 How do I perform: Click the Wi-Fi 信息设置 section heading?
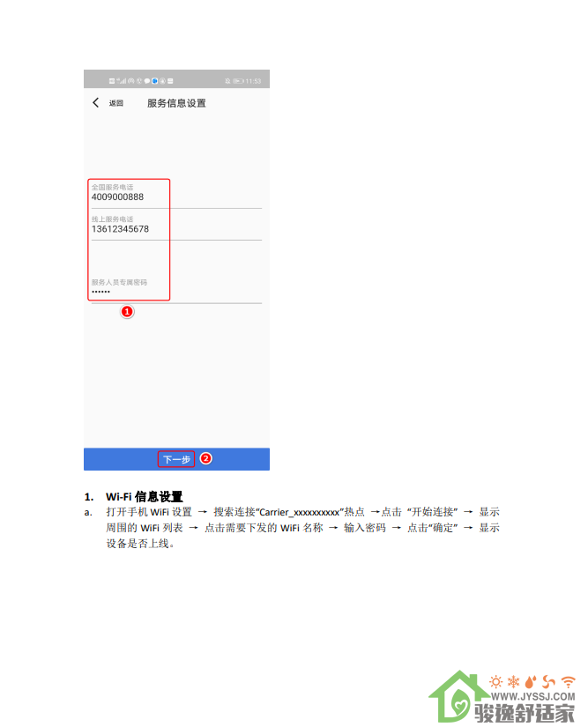(145, 497)
